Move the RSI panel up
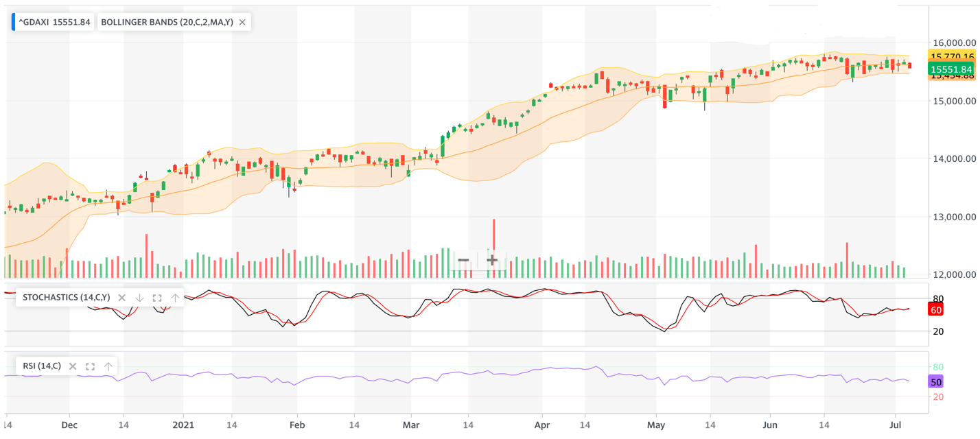 (x=108, y=366)
